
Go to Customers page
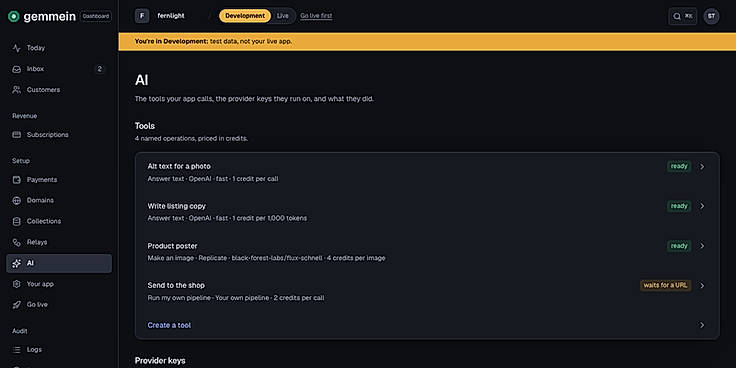(x=59, y=90)
